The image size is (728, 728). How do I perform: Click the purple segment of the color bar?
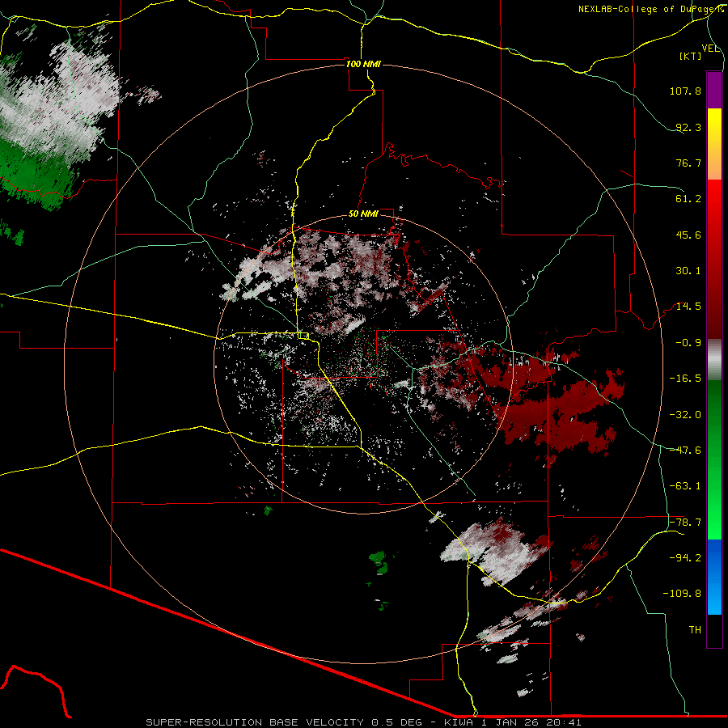coord(714,90)
